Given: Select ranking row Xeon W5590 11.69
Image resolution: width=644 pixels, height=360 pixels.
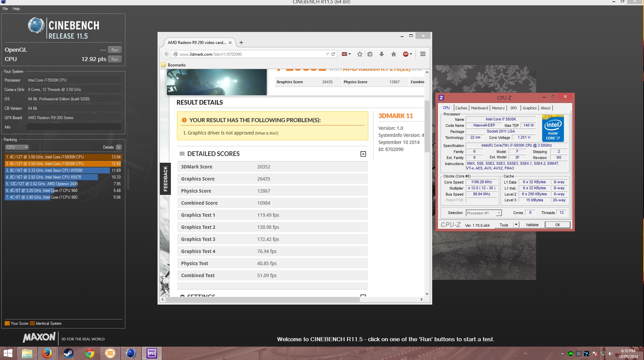Looking at the screenshot, I should tap(63, 170).
